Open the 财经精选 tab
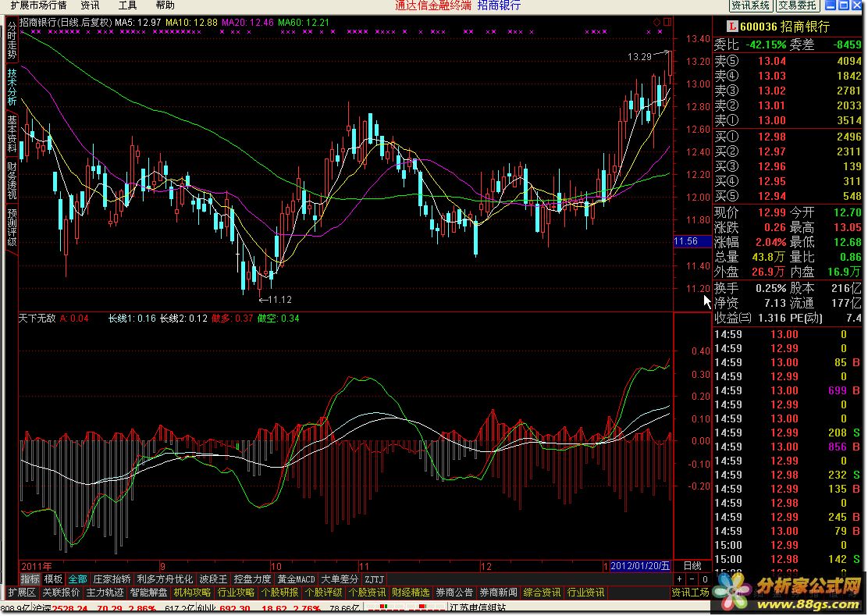868x616 pixels. tap(411, 593)
